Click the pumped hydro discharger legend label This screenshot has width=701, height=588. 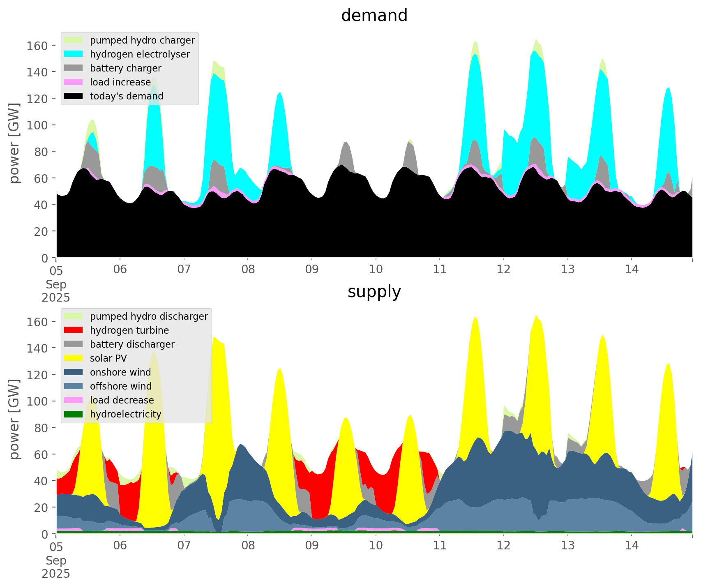[x=149, y=316]
